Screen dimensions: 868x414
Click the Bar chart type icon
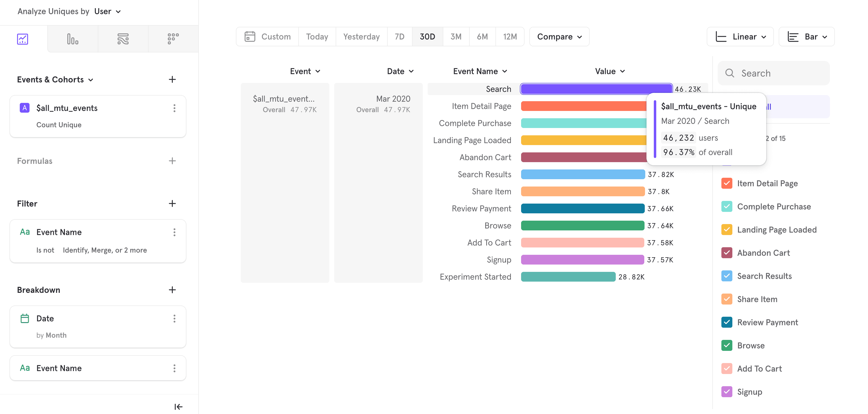[x=792, y=37]
